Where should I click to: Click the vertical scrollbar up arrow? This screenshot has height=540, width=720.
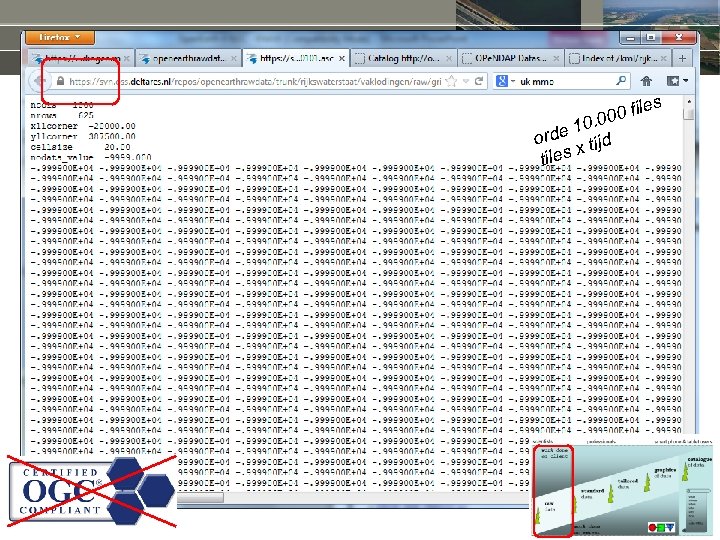tap(688, 101)
